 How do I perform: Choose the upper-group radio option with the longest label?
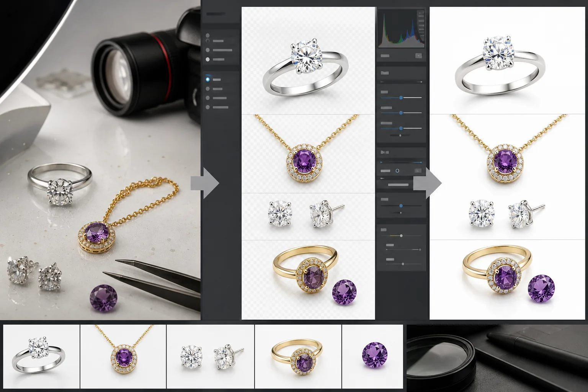[208, 50]
